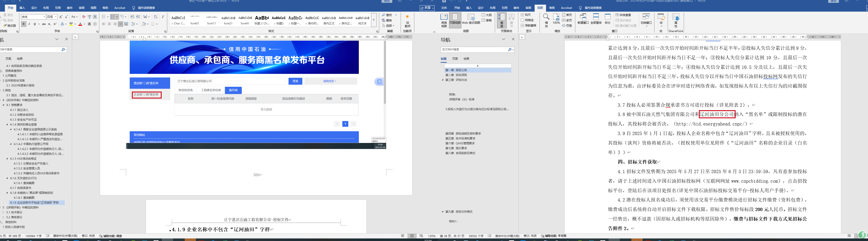Switch to 页面 tab in right navigation pane

[455, 59]
